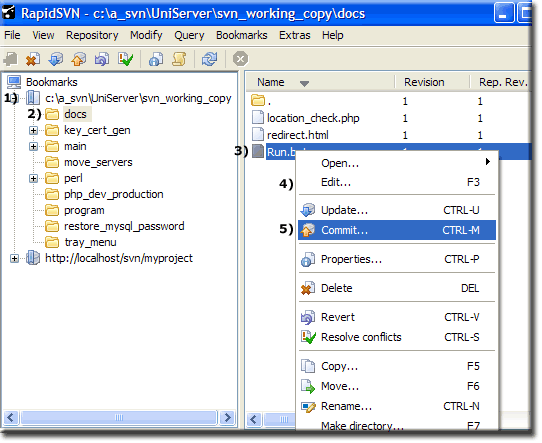Click the localhost repository bookmark icon
The height and width of the screenshot is (443, 542).
pyautogui.click(x=33, y=258)
